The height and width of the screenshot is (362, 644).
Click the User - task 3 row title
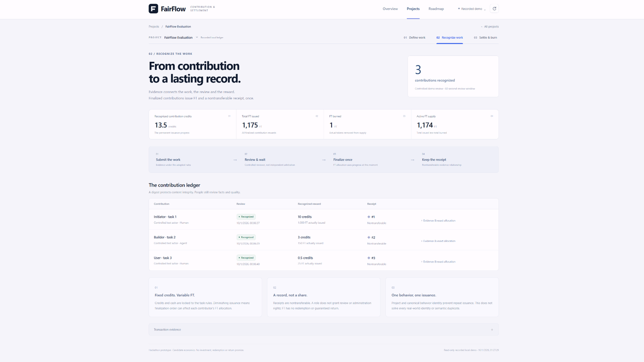pyautogui.click(x=163, y=258)
